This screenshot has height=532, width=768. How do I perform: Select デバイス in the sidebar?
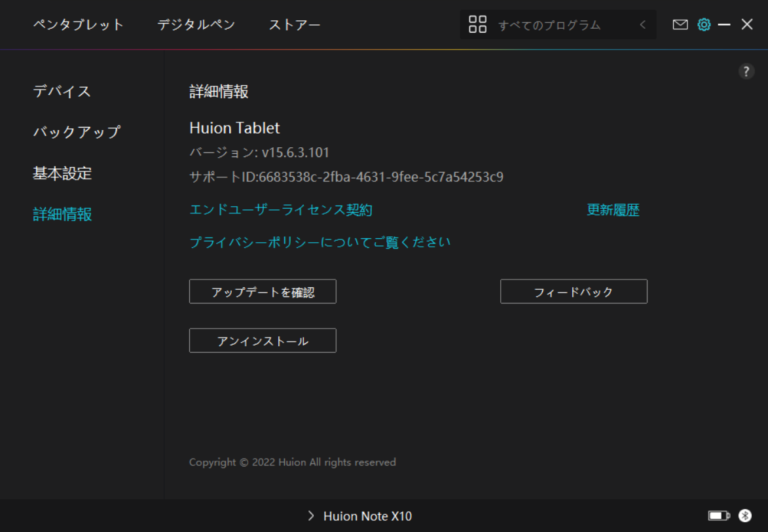click(x=62, y=91)
